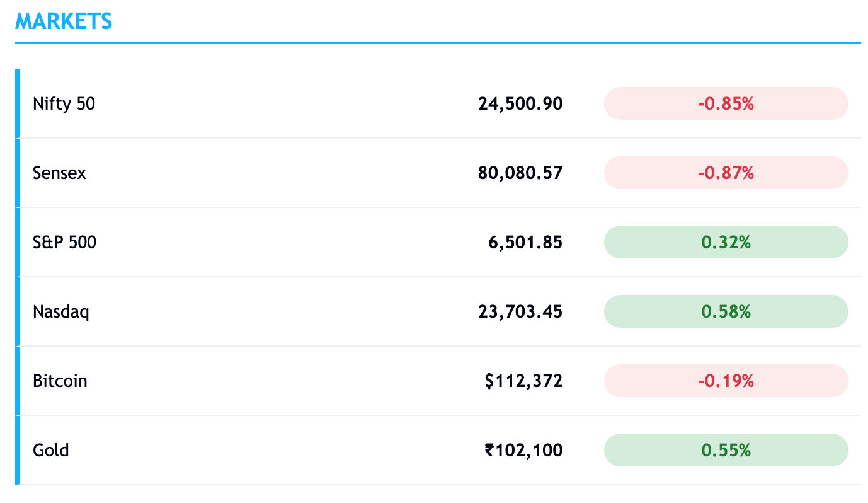Click the 0.32% change badge
This screenshot has height=503, width=868.
coord(726,242)
